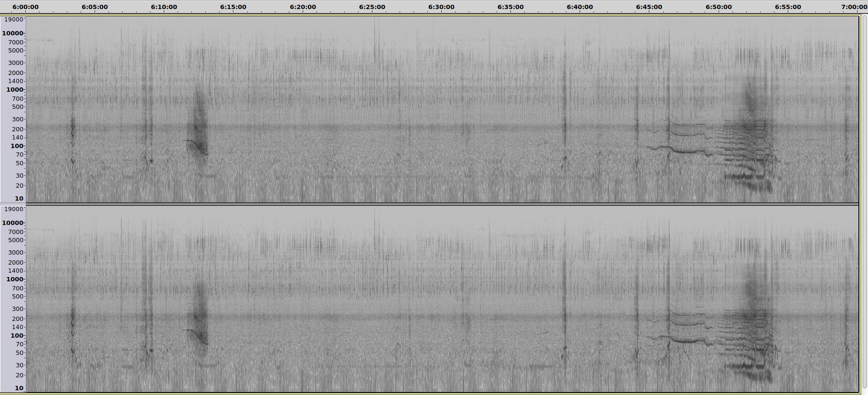Viewport: 868px width, 395px height.
Task: Click the downsweep call near 6:12 in upper track
Action: point(197,145)
